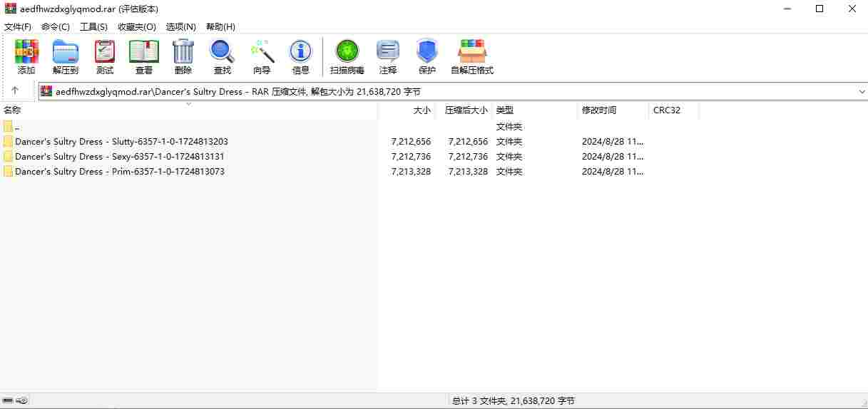The height and width of the screenshot is (409, 868).
Task: Click the parent folder ".." icon
Action: (x=8, y=126)
